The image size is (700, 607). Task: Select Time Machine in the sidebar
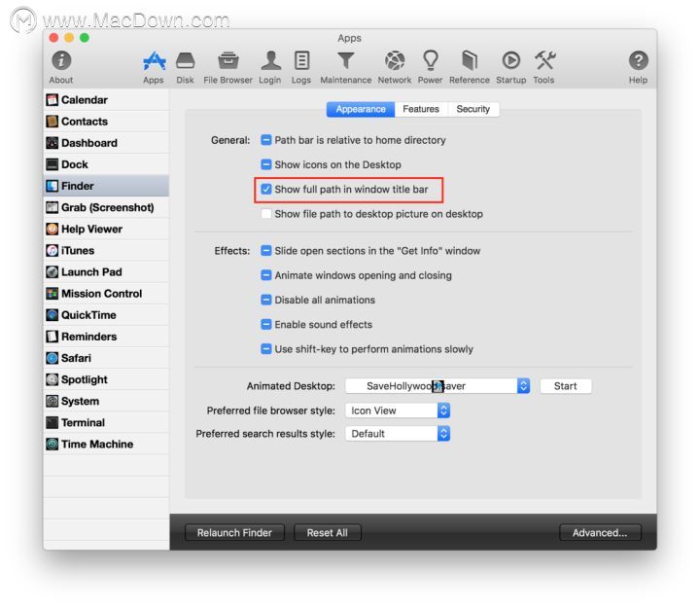pyautogui.click(x=106, y=444)
